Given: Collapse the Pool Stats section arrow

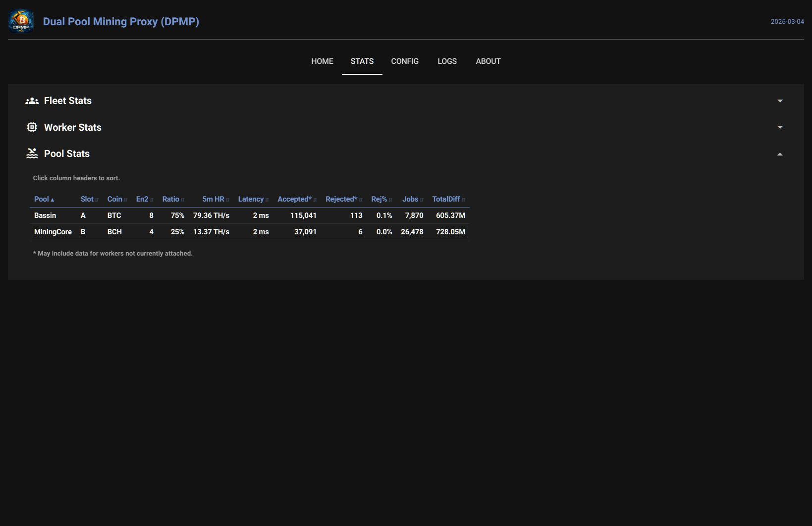Looking at the screenshot, I should tap(780, 154).
